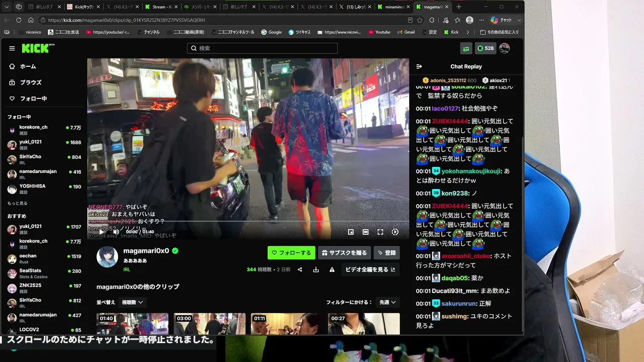Open その他のお気に入り bookmarks folder
This screenshot has height=362, width=644.
point(499,32)
